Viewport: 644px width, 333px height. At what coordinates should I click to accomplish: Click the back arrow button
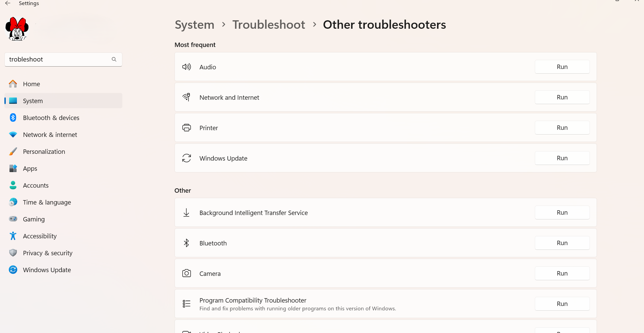pyautogui.click(x=8, y=3)
